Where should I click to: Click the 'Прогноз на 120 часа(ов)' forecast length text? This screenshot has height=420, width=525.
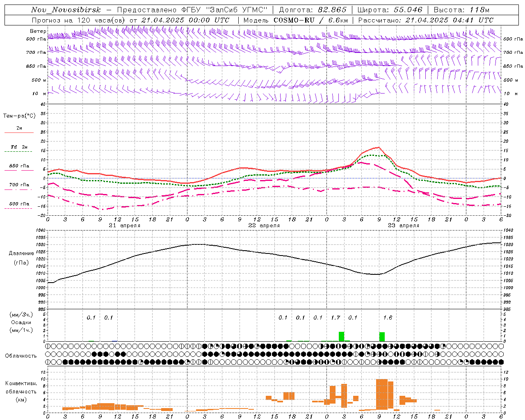[x=79, y=20]
